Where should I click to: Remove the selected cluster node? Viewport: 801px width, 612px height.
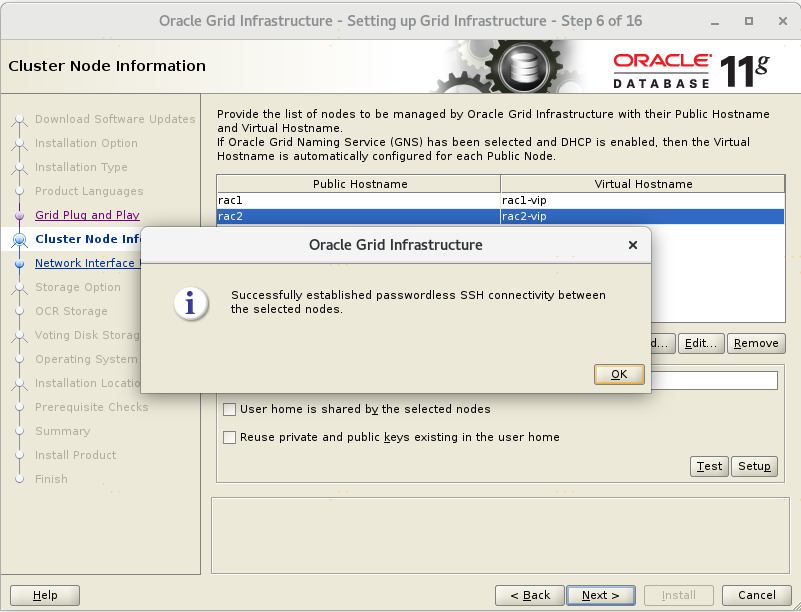coord(755,343)
